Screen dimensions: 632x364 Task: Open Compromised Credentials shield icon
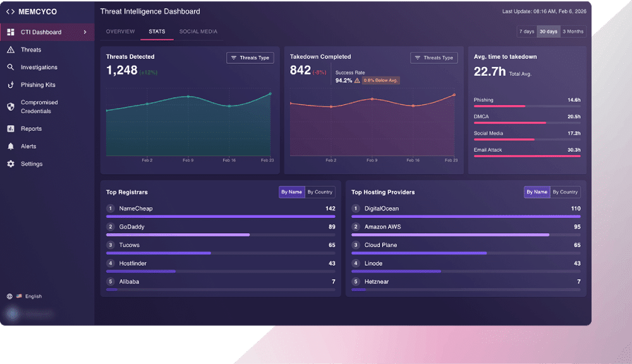(x=11, y=106)
